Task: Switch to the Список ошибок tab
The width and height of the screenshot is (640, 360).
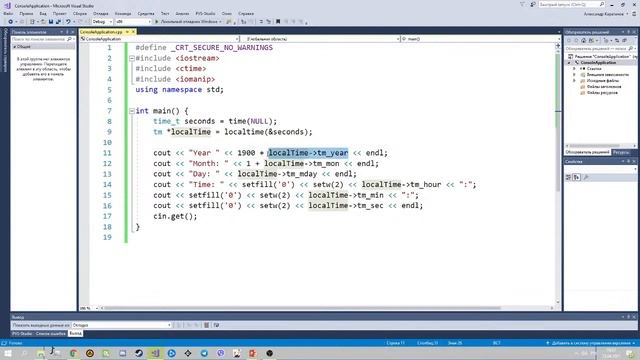Action: pos(50,333)
